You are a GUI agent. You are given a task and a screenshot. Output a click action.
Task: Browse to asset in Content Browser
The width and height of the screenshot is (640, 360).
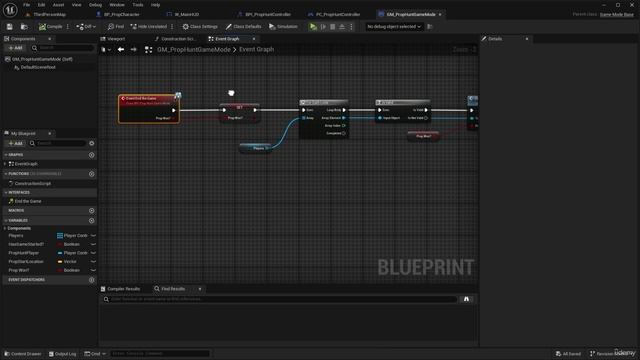(24, 27)
